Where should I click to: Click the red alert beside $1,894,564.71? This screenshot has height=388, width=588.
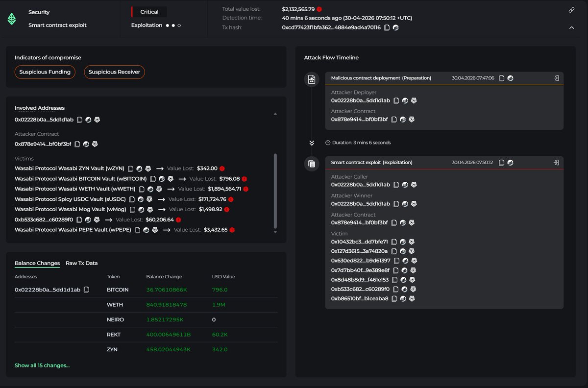pos(246,189)
